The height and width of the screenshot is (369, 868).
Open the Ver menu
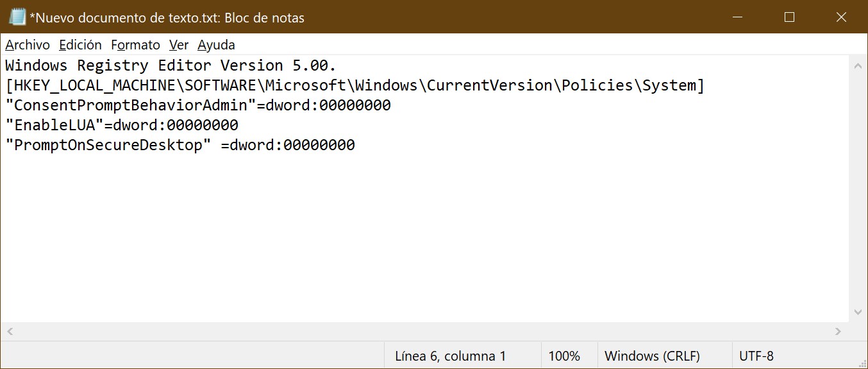point(179,45)
